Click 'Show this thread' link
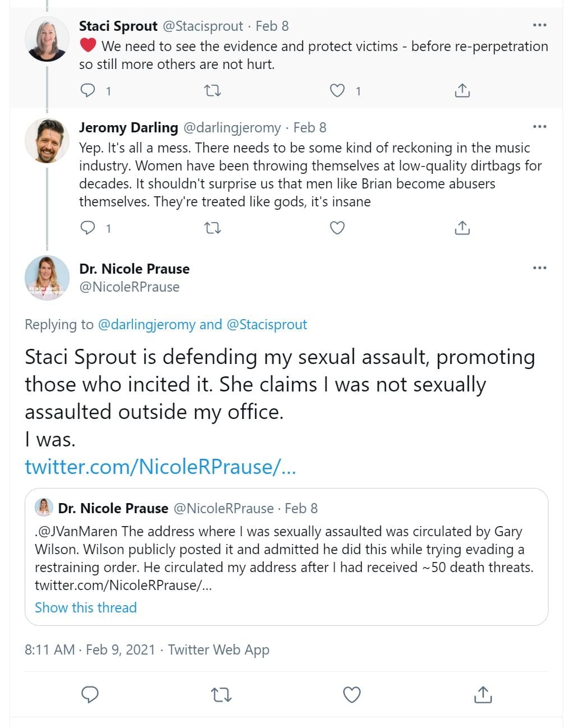 coord(86,607)
